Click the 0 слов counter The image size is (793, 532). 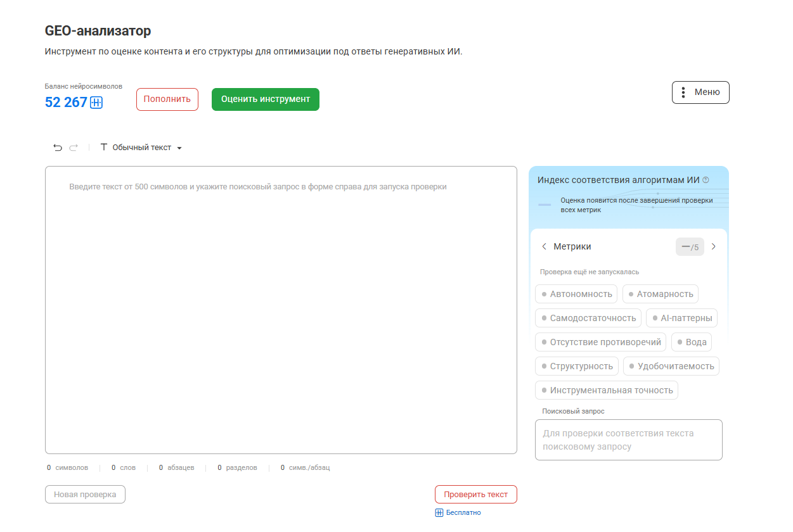124,468
